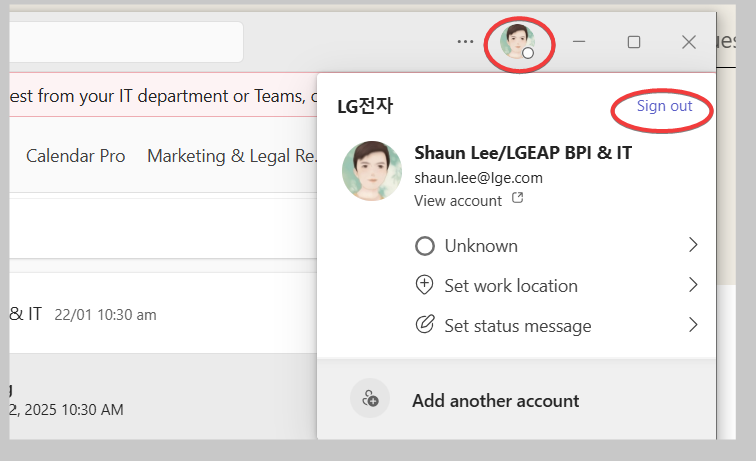The width and height of the screenshot is (756, 461).
Task: Click the status message edit icon
Action: point(425,325)
